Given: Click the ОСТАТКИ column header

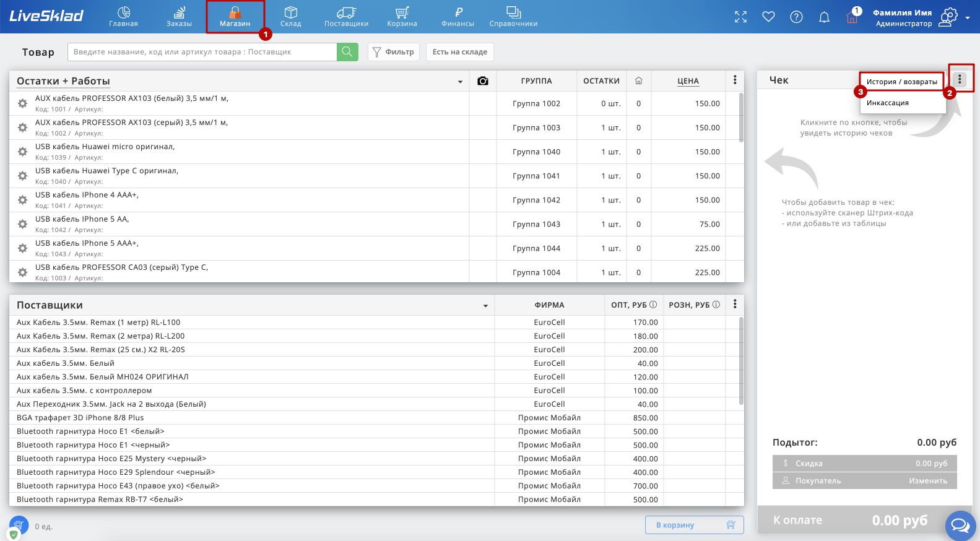Looking at the screenshot, I should click(x=601, y=81).
